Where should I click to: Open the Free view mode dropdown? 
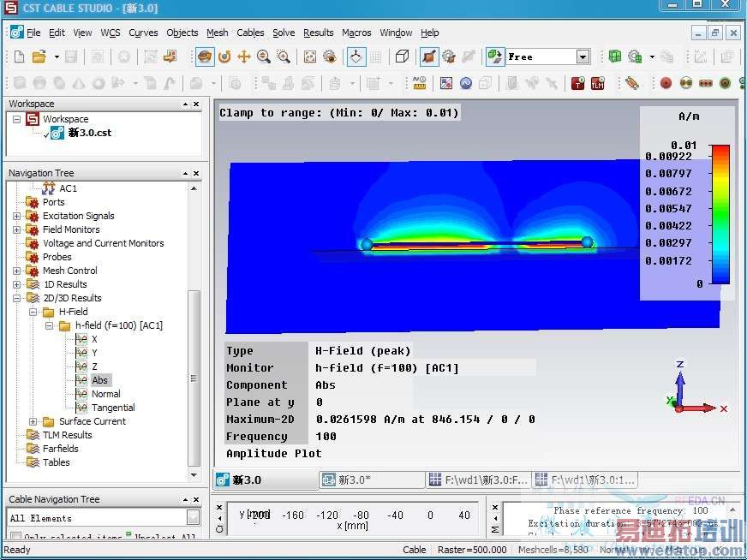tap(583, 57)
